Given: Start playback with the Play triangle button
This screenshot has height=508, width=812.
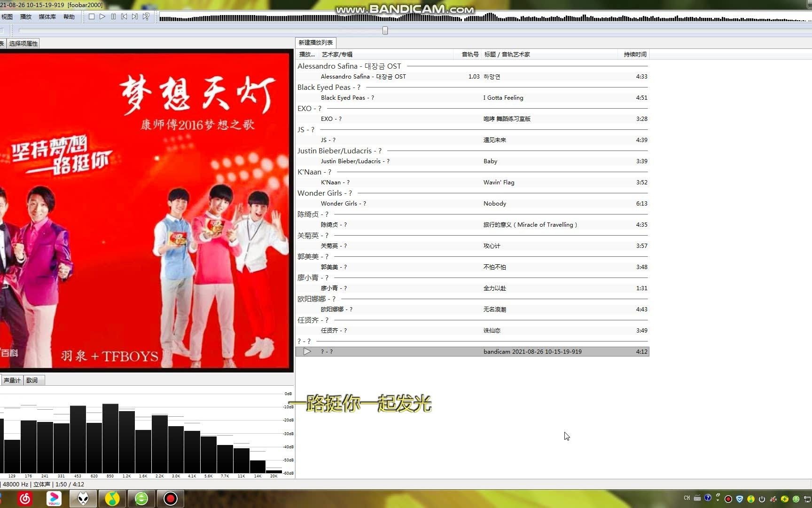Looking at the screenshot, I should (x=102, y=16).
